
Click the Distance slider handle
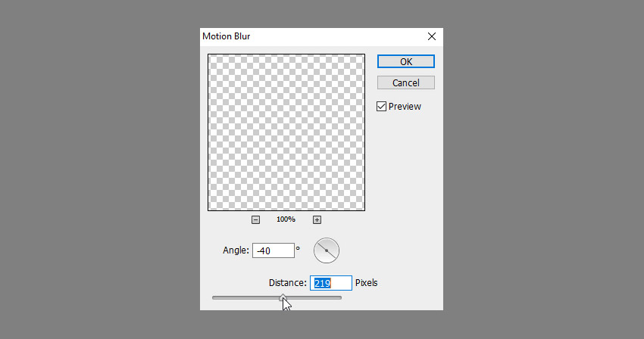283,298
